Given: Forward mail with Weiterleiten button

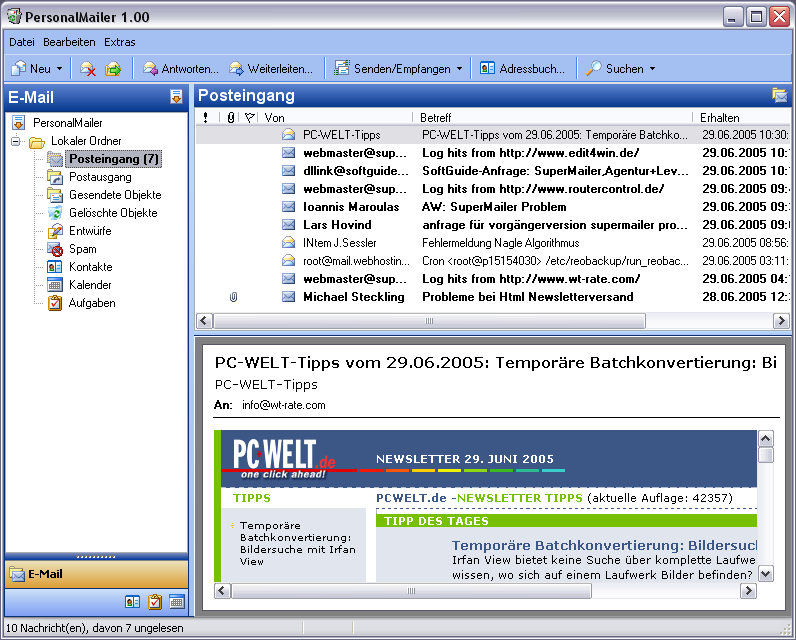Looking at the screenshot, I should coord(271,69).
